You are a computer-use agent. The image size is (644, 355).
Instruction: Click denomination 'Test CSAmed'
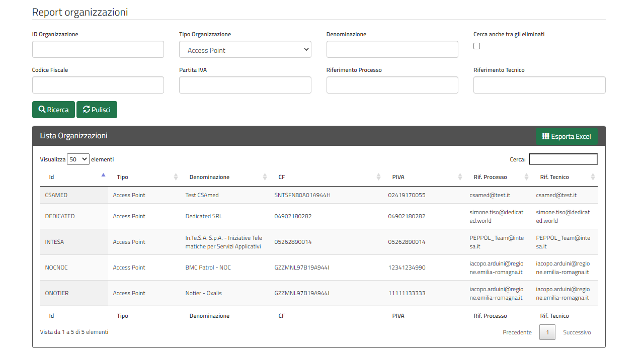[x=202, y=195]
